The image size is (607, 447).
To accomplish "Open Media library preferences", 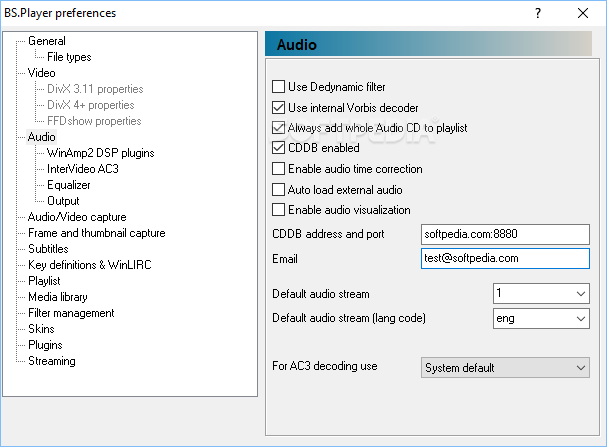I will coord(58,297).
